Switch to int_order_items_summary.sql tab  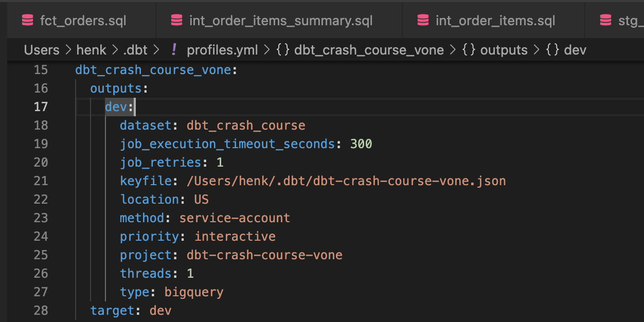[279, 21]
